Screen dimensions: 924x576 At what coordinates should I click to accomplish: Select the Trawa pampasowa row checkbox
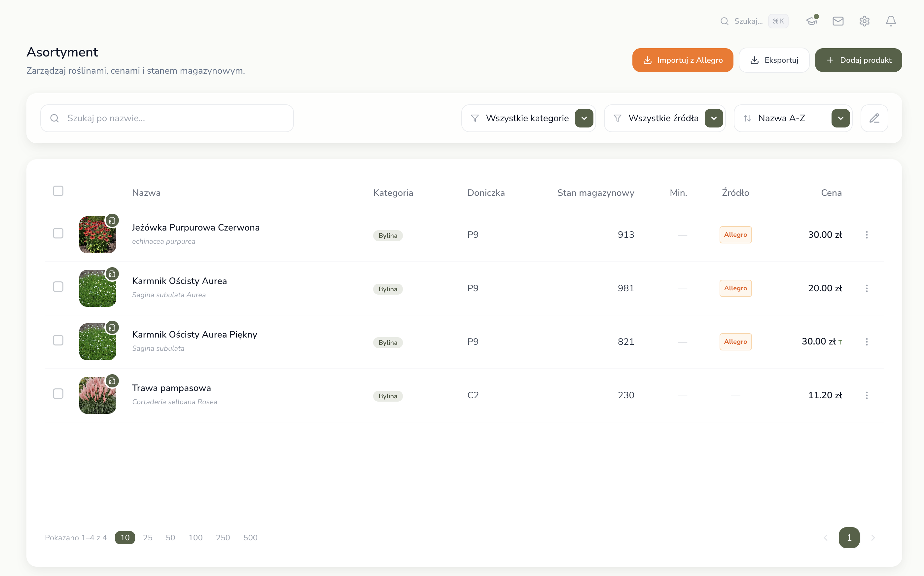[58, 394]
